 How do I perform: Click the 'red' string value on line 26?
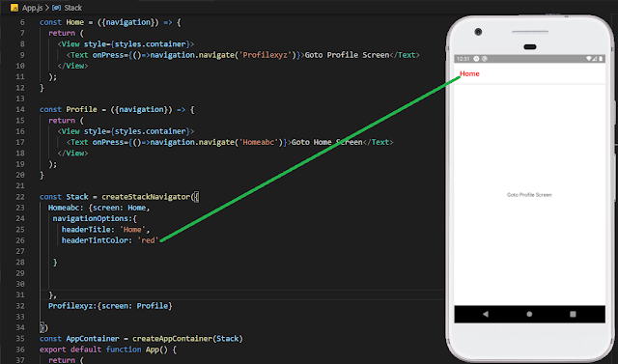pyautogui.click(x=148, y=240)
